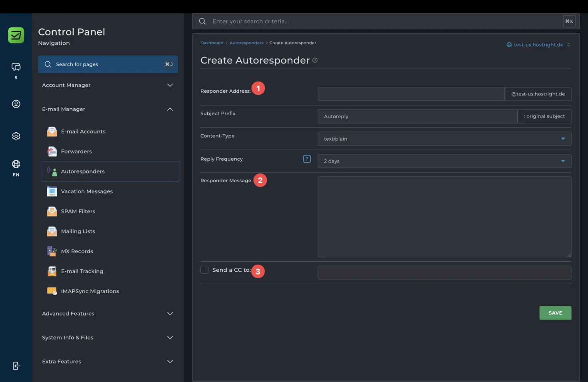Open the user profile icon
The height and width of the screenshot is (382, 588).
16,104
